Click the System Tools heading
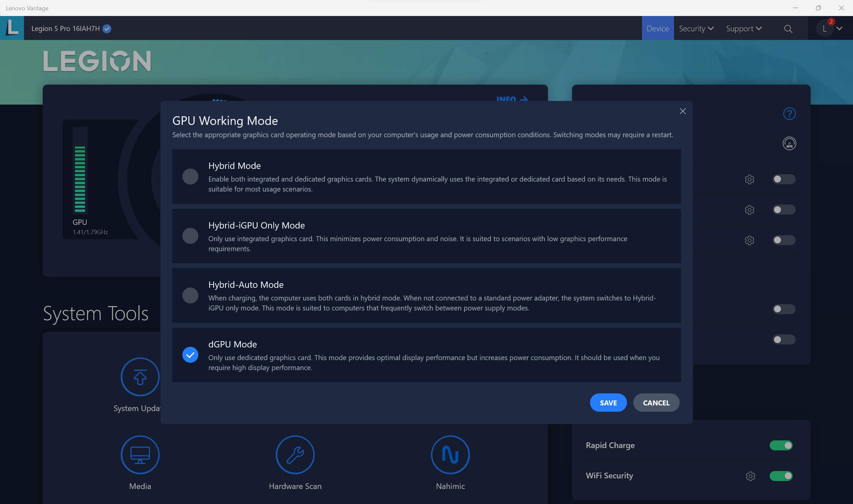This screenshot has height=504, width=853. (x=96, y=313)
